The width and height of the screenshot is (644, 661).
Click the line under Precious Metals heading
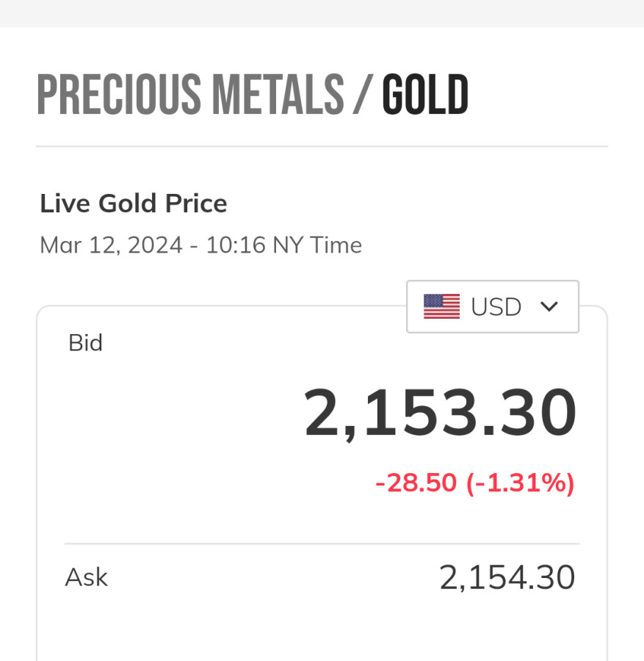click(322, 146)
